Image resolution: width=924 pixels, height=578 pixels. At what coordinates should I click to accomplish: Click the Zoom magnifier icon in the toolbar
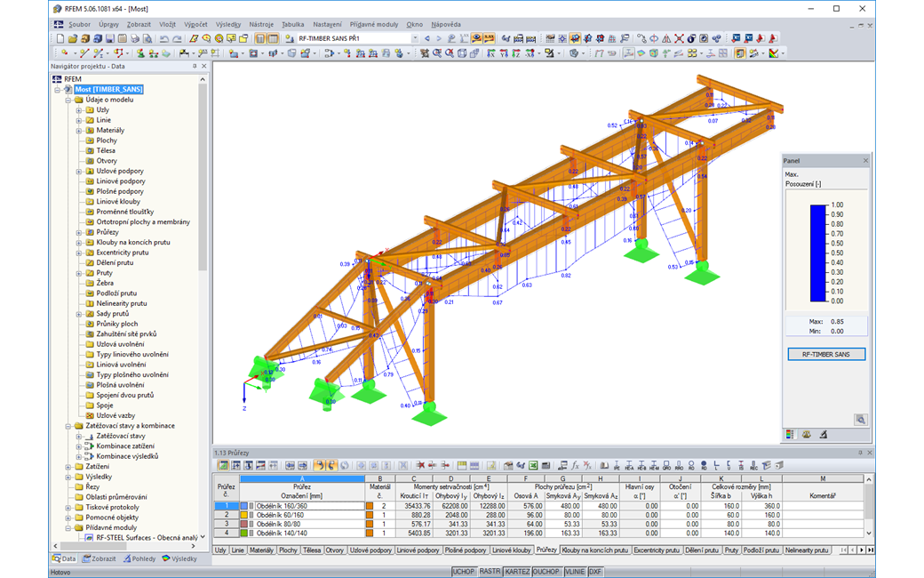tap(206, 38)
